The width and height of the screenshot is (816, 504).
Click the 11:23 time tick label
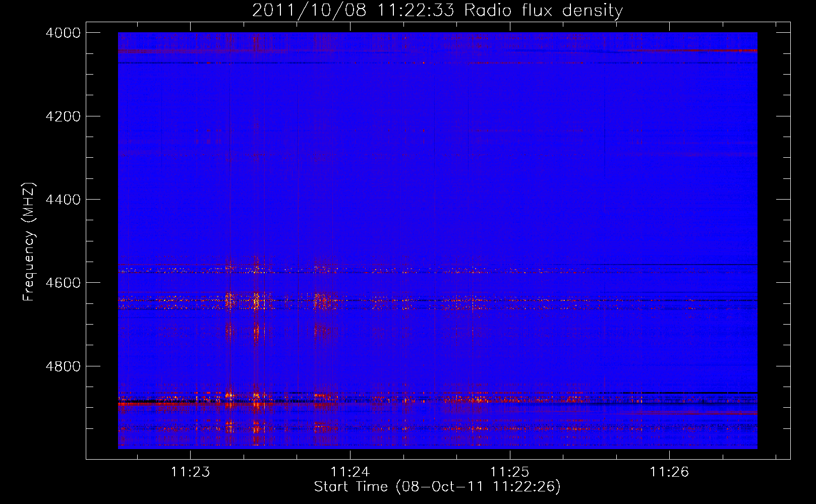click(190, 472)
